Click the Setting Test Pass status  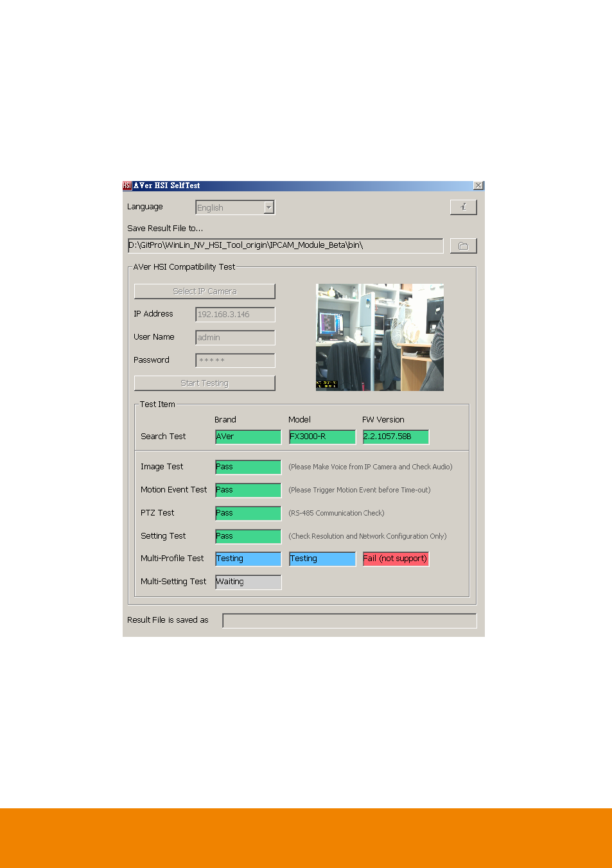[x=248, y=536]
